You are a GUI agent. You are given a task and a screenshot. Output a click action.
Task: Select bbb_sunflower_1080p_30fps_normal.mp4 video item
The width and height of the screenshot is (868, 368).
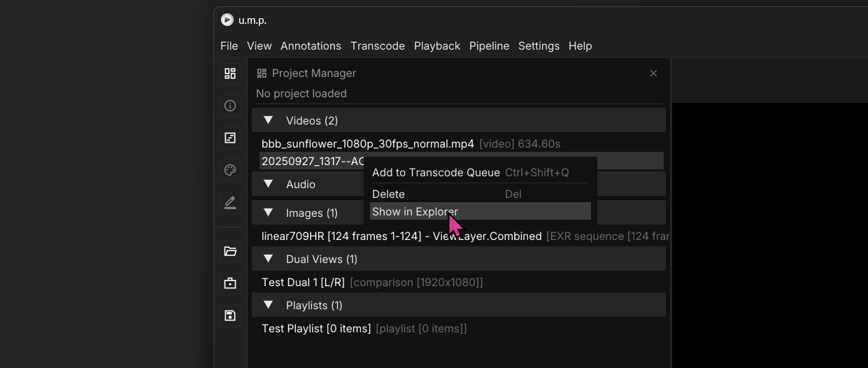(x=367, y=144)
